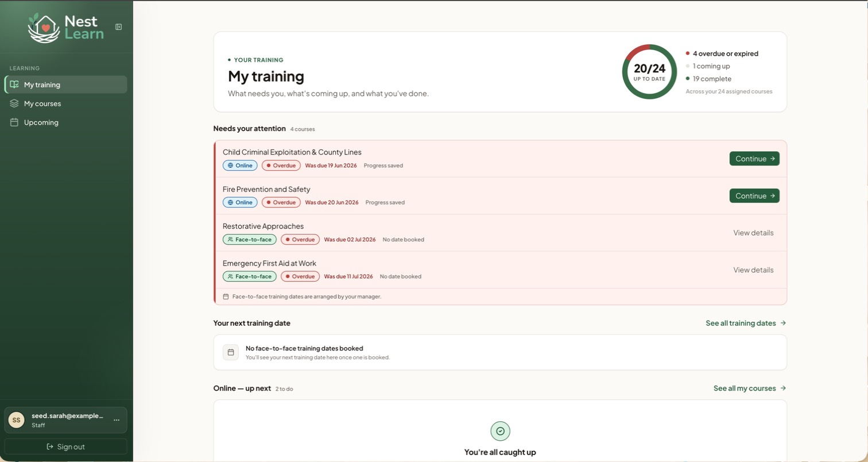Click the Face-to-face badge on Emergency First Aid

(250, 276)
